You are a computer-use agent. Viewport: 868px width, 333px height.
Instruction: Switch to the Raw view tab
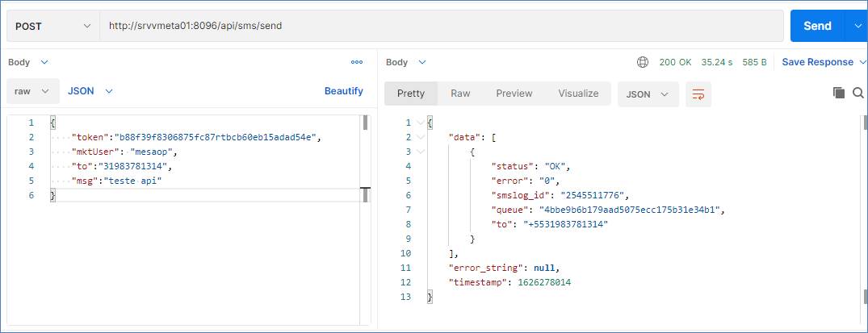click(x=460, y=94)
